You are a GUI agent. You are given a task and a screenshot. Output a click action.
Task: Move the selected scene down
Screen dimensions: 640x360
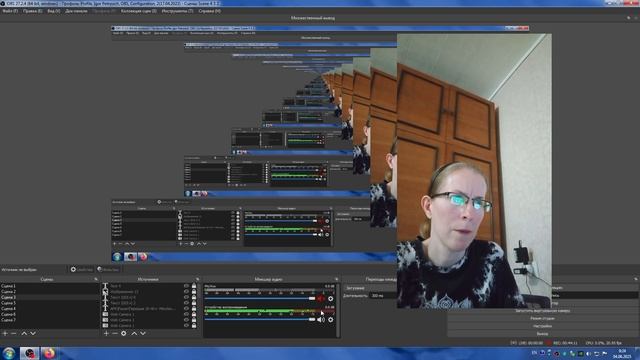tap(33, 333)
